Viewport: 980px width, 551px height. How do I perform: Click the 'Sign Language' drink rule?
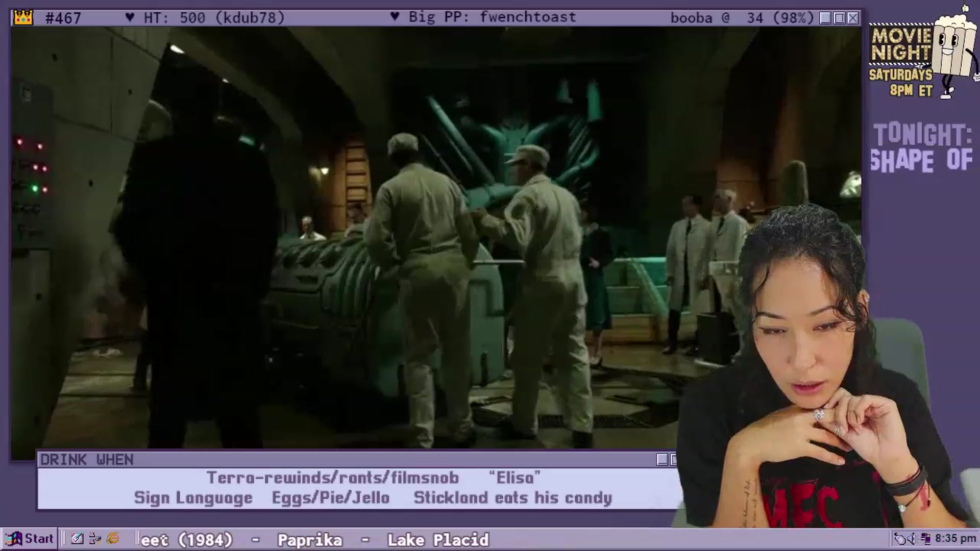pyautogui.click(x=193, y=498)
